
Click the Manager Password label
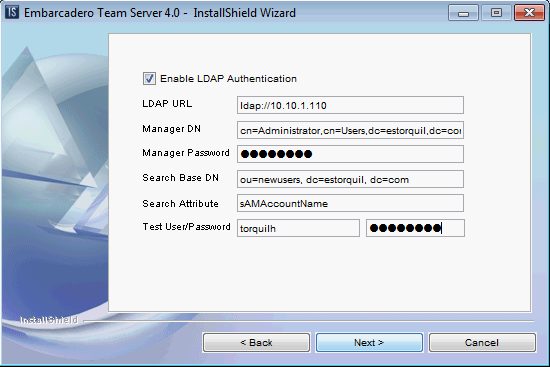(x=186, y=153)
